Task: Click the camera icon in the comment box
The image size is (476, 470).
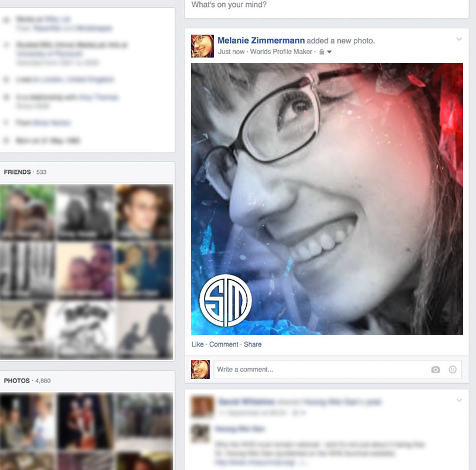Action: (x=435, y=370)
